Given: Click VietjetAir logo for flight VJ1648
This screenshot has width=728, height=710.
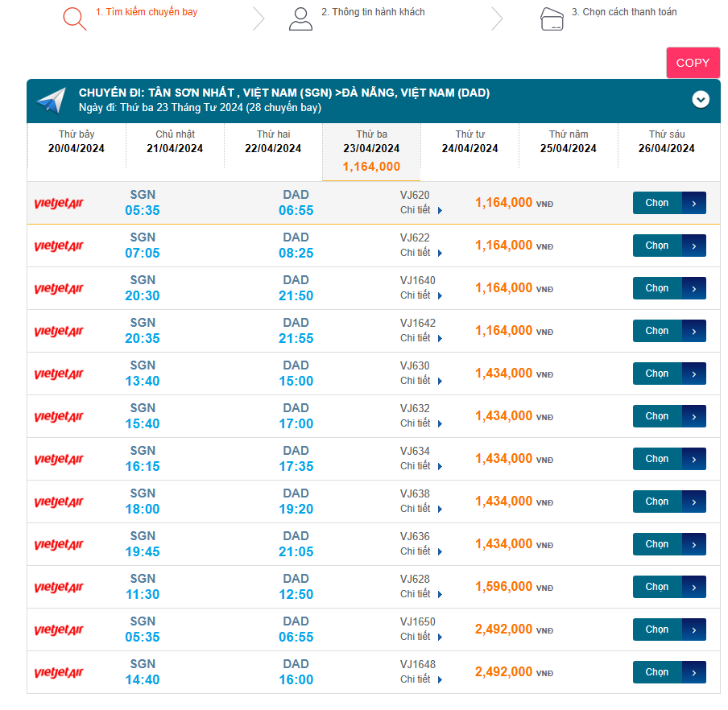Looking at the screenshot, I should [x=59, y=672].
